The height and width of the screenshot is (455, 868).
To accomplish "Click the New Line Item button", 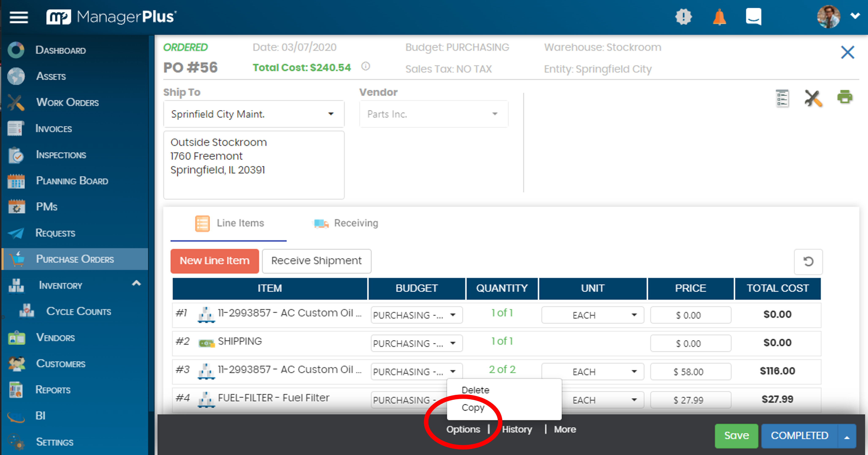I will pos(215,261).
